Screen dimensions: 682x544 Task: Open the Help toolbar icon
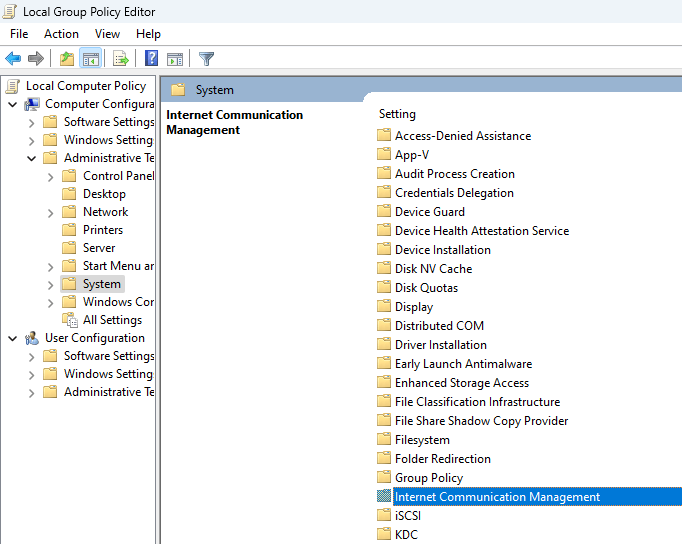pos(151,58)
